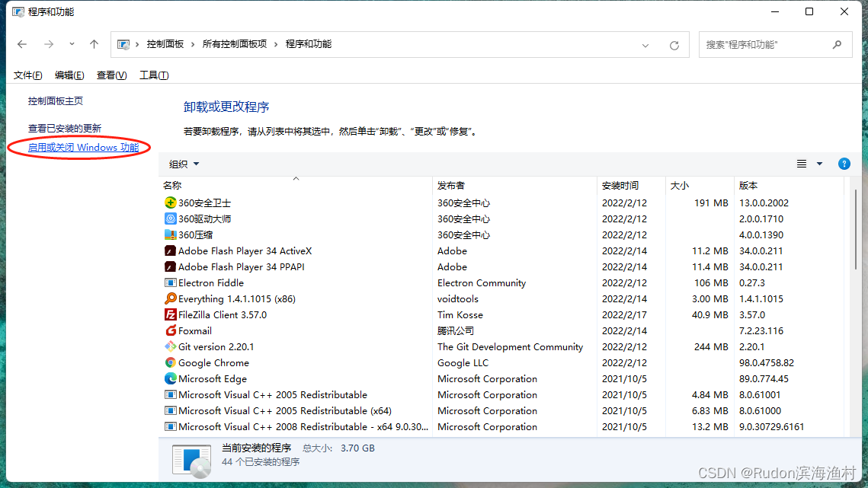The image size is (868, 488).
Task: Click publisher Google LLC
Action: (x=463, y=363)
